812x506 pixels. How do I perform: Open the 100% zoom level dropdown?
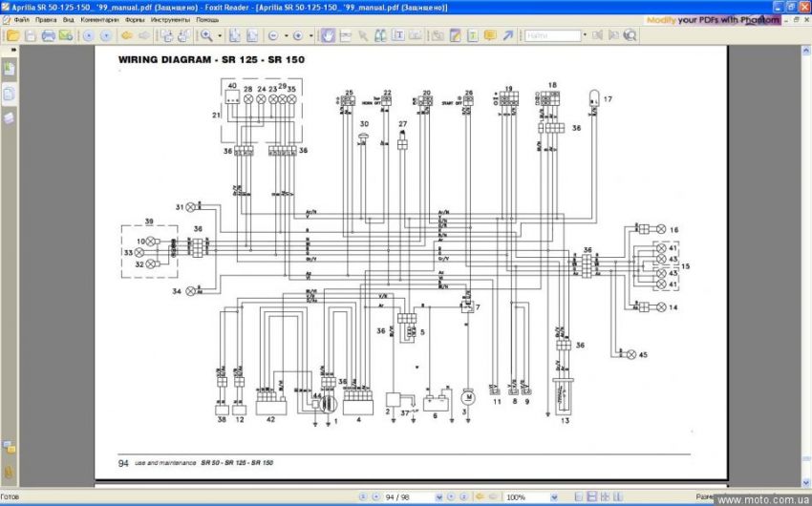pos(555,497)
